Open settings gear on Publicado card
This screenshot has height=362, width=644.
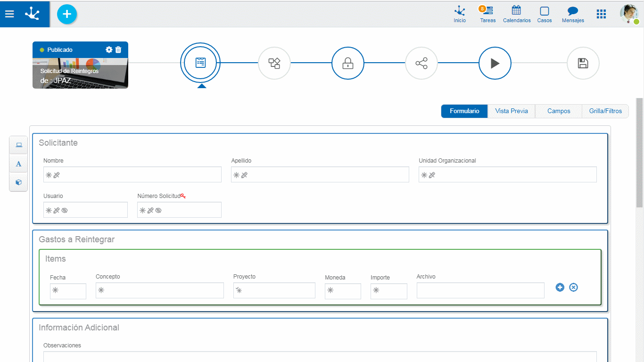coord(109,49)
